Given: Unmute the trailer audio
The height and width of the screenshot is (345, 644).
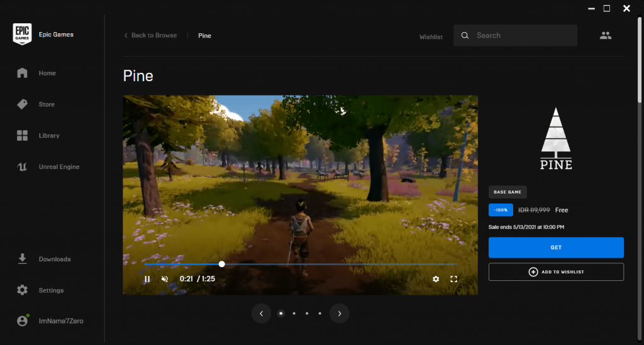Looking at the screenshot, I should (x=165, y=279).
